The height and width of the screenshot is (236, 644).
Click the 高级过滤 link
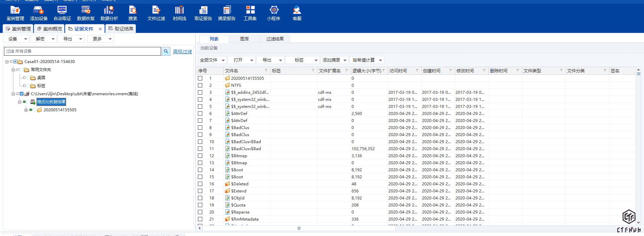(x=182, y=52)
